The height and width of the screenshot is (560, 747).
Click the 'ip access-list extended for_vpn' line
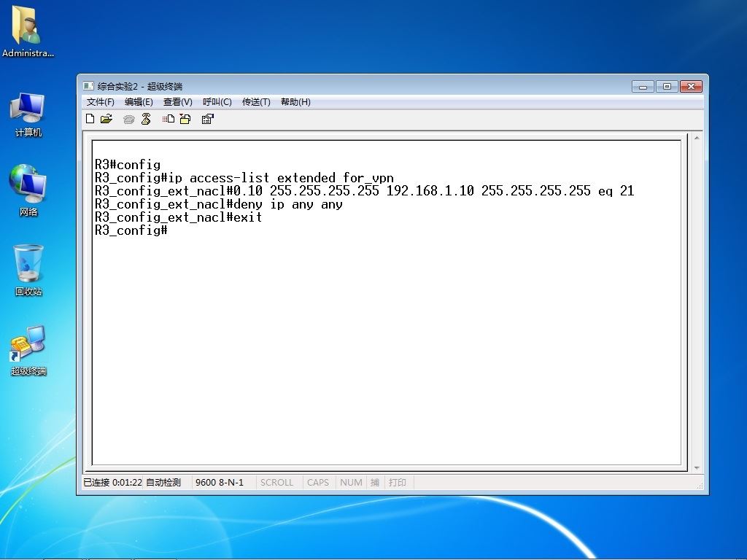pyautogui.click(x=244, y=178)
